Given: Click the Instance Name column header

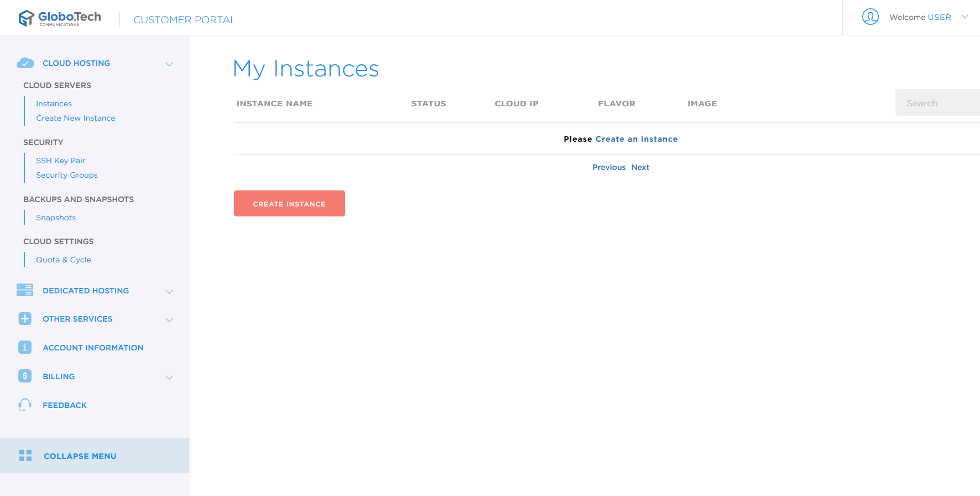Looking at the screenshot, I should point(274,104).
